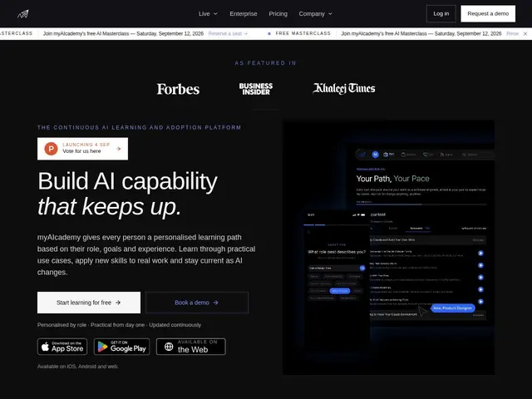Click the Log in button

pyautogui.click(x=441, y=13)
